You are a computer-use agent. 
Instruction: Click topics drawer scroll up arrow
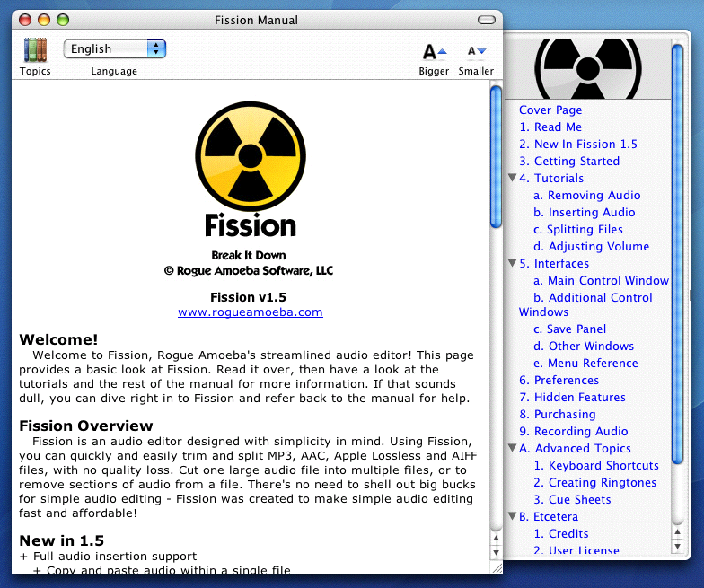point(677,531)
